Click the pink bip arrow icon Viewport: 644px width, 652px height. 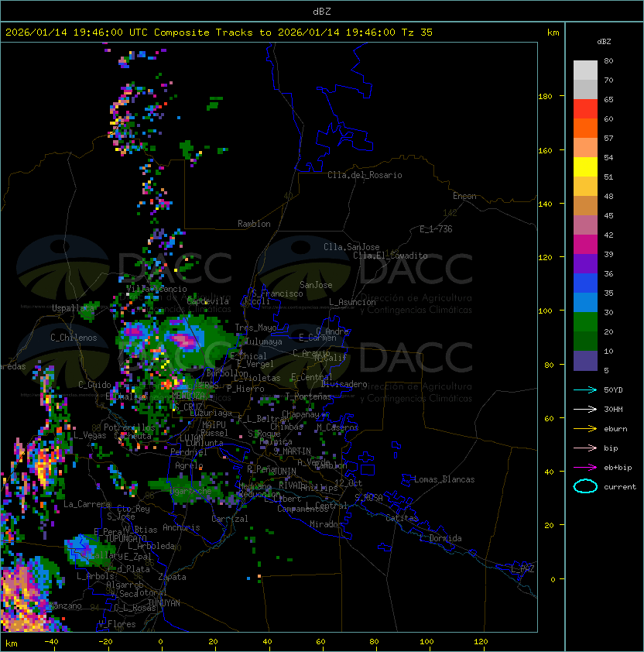(585, 448)
